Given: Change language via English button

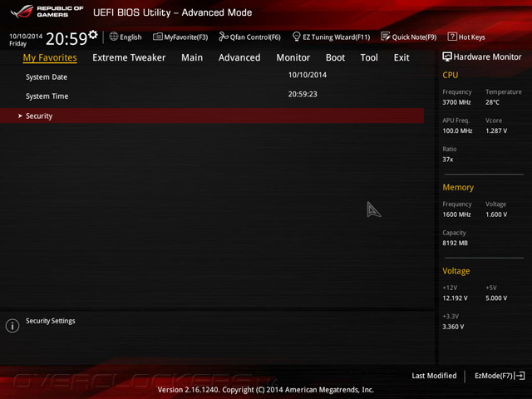Looking at the screenshot, I should 126,37.
